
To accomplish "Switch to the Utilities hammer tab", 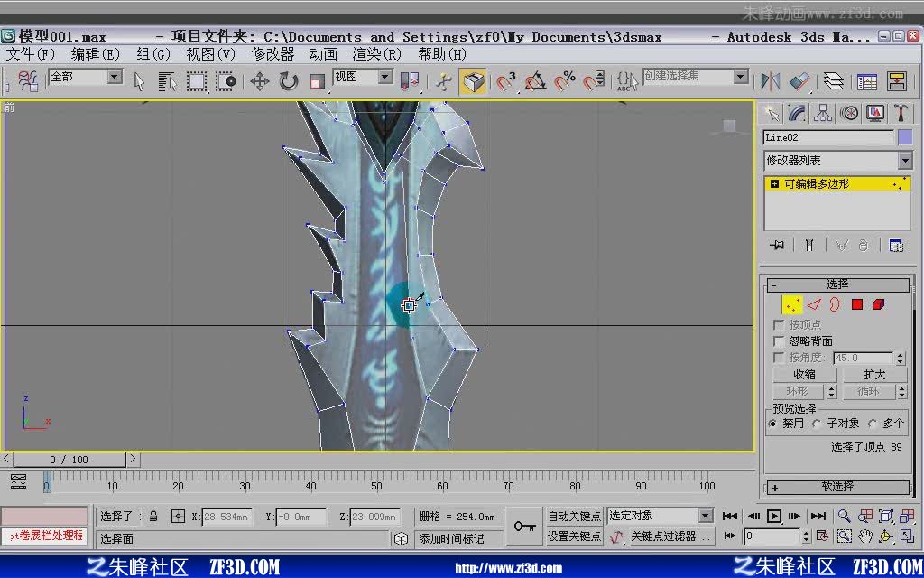I will [x=901, y=113].
